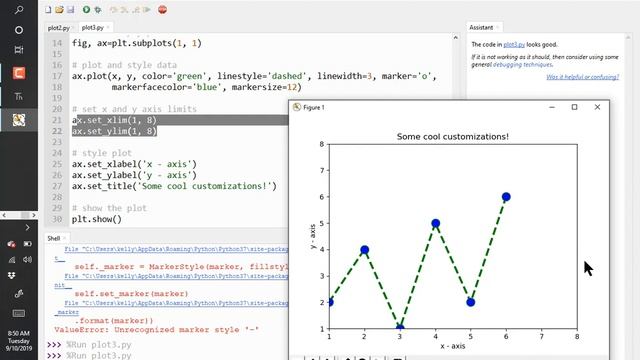This screenshot has width=640, height=360.
Task: Open the network signal tray icon
Action: (x=11, y=260)
